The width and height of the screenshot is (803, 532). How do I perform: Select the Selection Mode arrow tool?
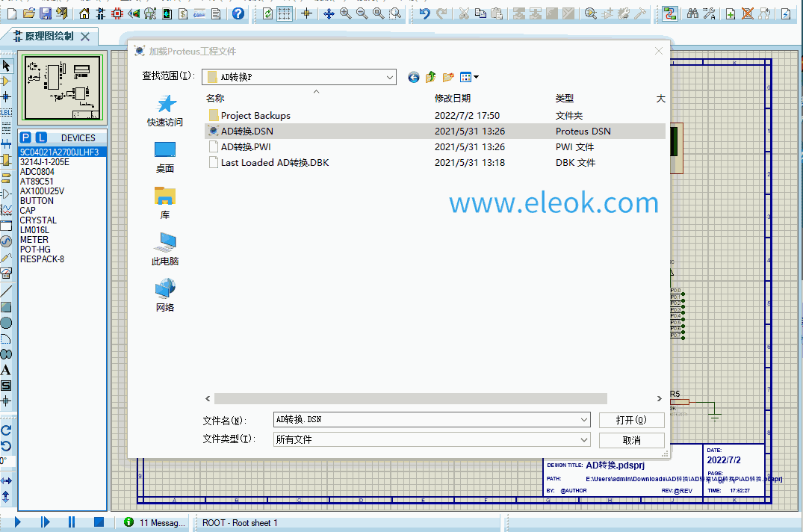point(6,66)
